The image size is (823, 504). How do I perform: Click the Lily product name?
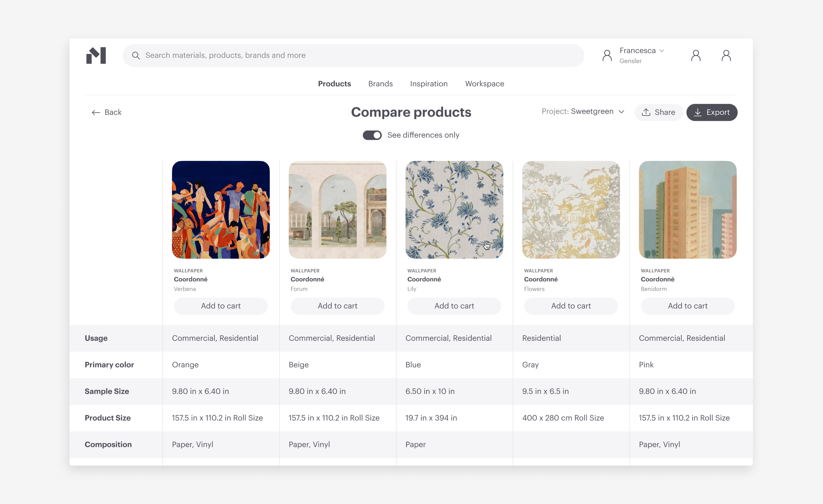point(412,289)
